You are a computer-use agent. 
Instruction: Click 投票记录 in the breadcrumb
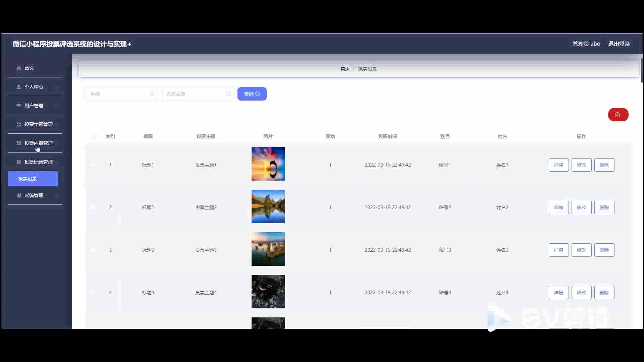tap(367, 69)
